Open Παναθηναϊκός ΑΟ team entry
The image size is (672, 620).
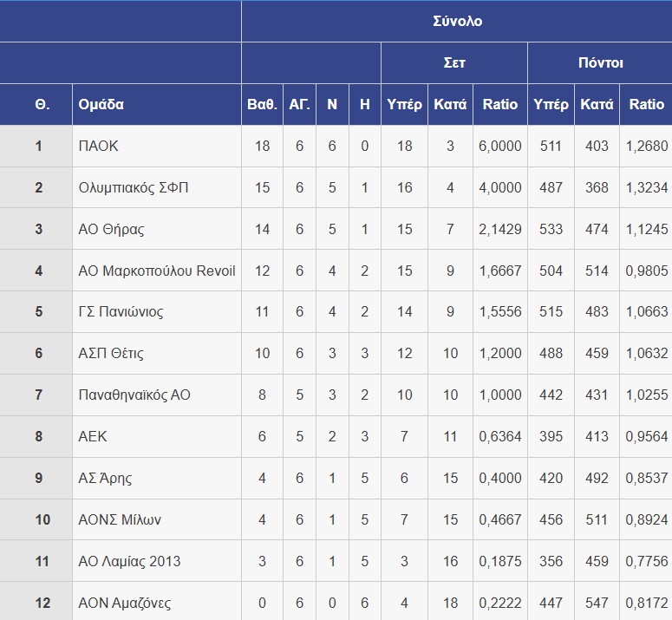pos(134,395)
